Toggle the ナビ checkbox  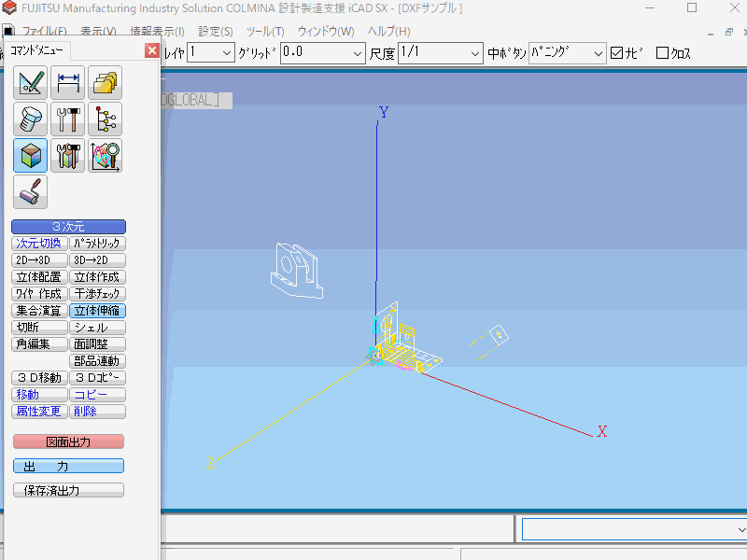[x=616, y=53]
